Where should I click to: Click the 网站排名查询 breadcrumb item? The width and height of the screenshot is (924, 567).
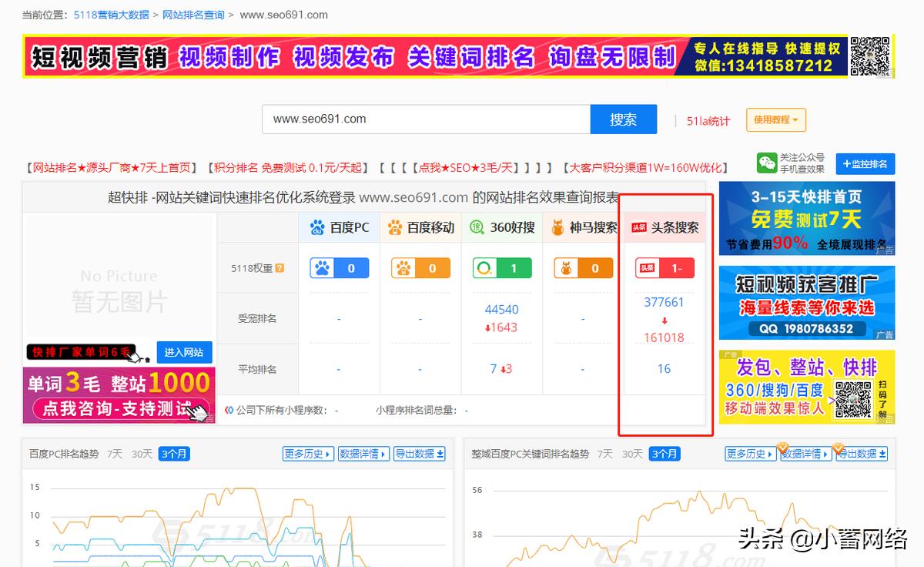(x=192, y=14)
